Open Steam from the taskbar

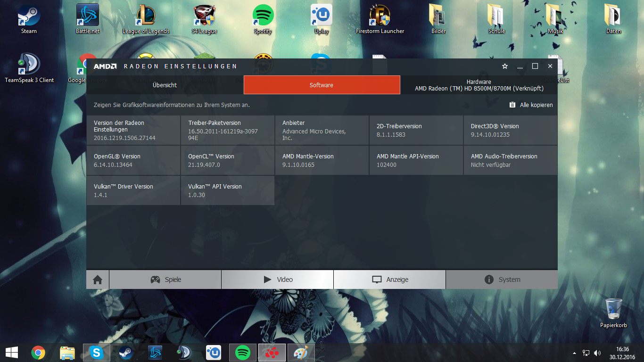coord(126,352)
